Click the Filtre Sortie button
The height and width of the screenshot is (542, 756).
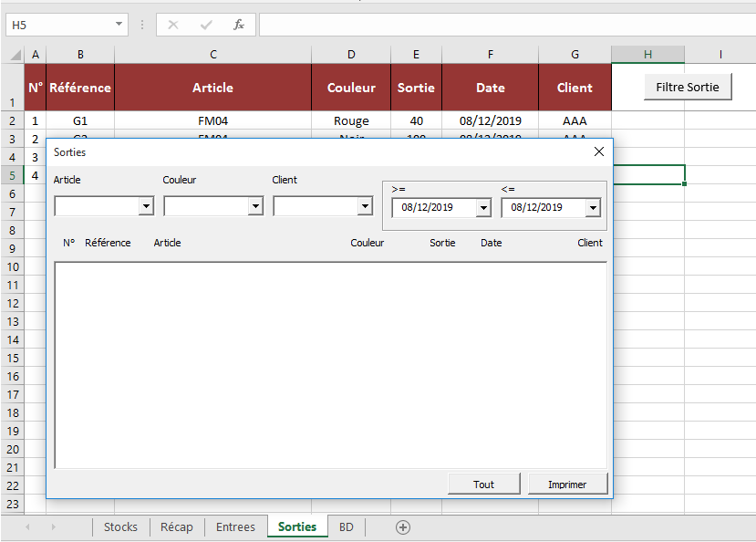688,88
